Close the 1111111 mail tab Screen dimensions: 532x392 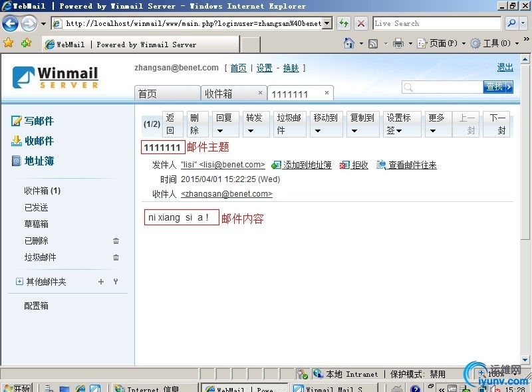tap(327, 92)
